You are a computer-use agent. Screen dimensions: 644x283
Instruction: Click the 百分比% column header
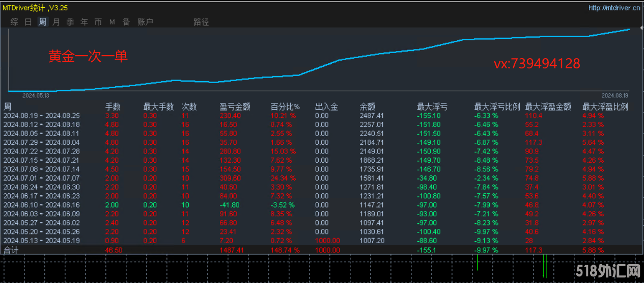click(285, 107)
